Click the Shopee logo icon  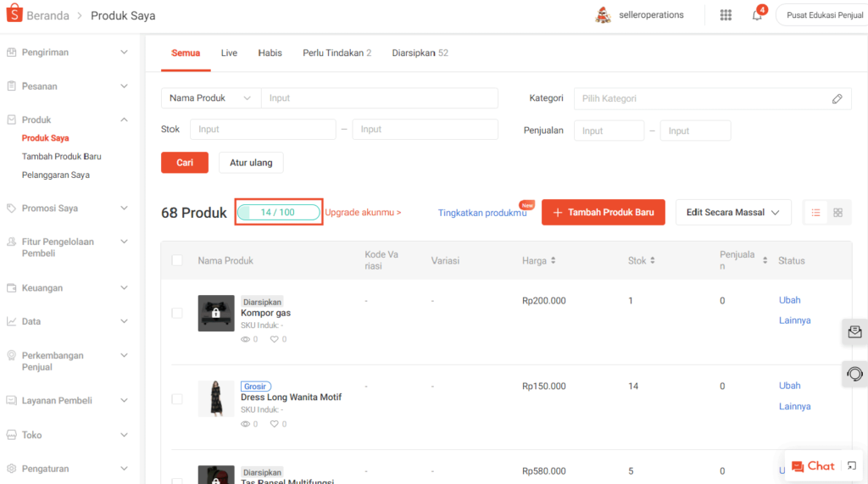click(x=14, y=14)
